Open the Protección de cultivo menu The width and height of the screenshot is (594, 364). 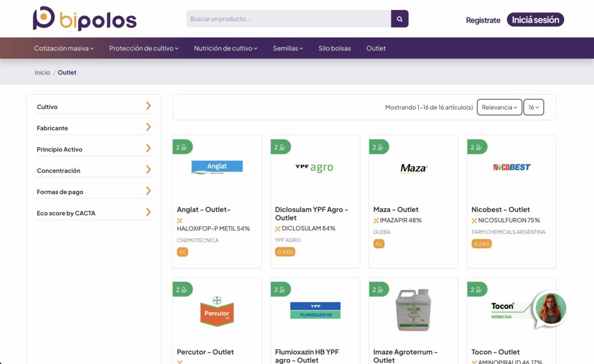click(x=144, y=48)
